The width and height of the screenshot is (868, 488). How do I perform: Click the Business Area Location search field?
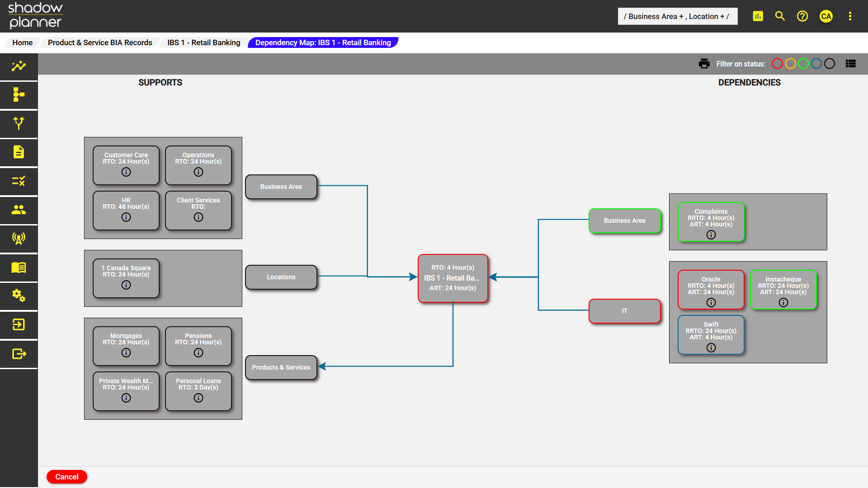click(x=677, y=16)
